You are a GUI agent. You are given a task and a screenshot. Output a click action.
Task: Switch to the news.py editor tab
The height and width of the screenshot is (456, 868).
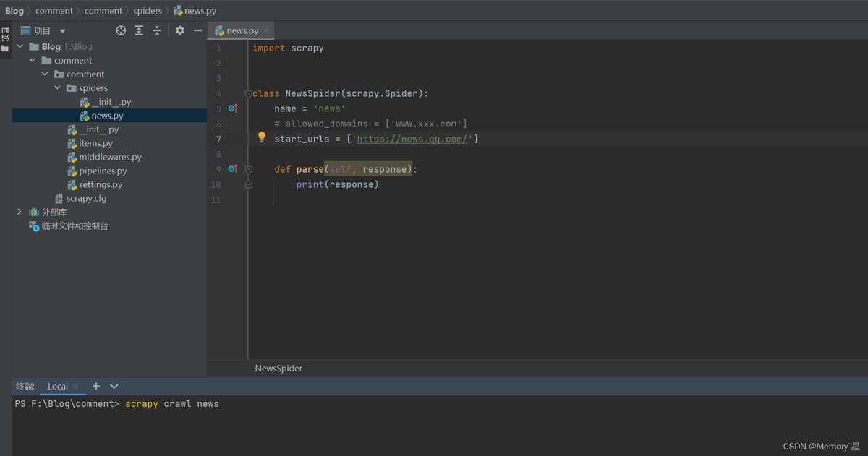tap(242, 30)
